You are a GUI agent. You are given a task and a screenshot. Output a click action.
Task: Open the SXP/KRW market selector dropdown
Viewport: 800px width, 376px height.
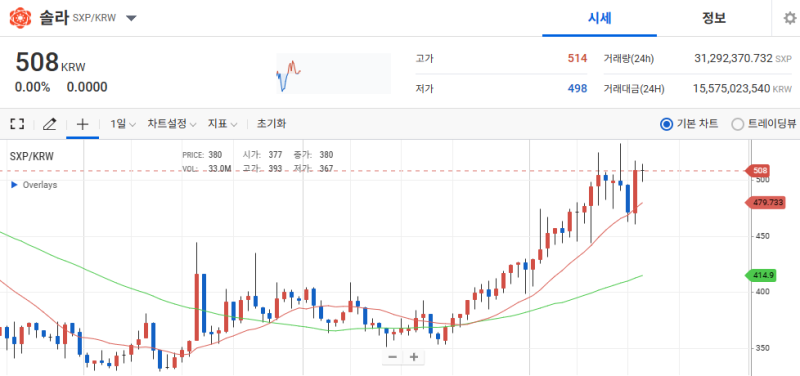tap(131, 18)
